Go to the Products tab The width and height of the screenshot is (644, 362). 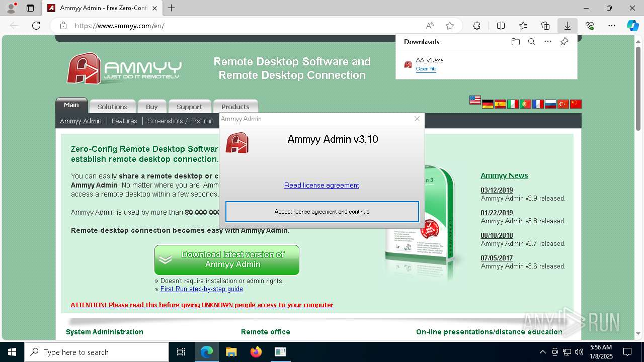[x=235, y=107]
